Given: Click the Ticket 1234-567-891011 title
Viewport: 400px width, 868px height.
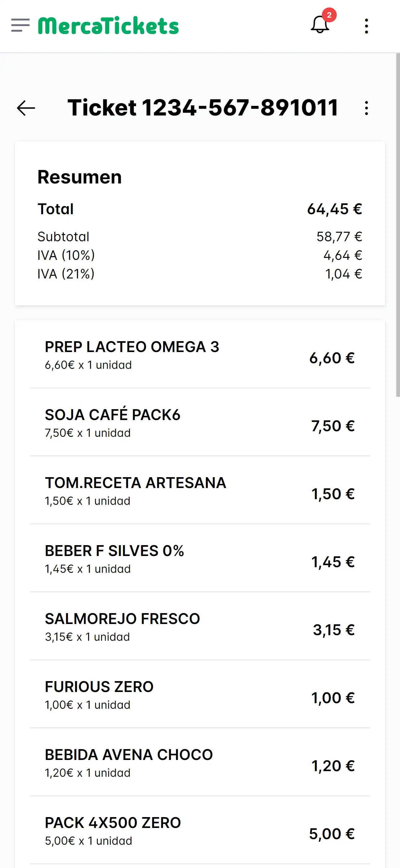Looking at the screenshot, I should [x=203, y=108].
